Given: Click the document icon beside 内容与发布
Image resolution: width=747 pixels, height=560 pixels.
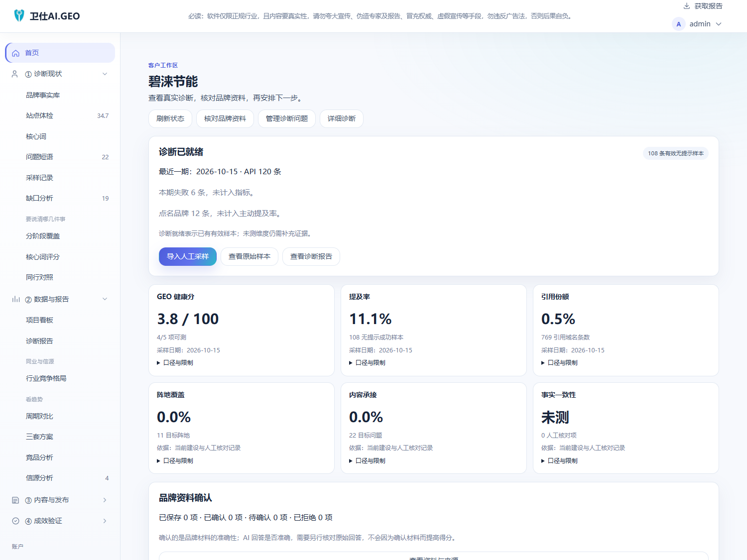Looking at the screenshot, I should point(15,500).
